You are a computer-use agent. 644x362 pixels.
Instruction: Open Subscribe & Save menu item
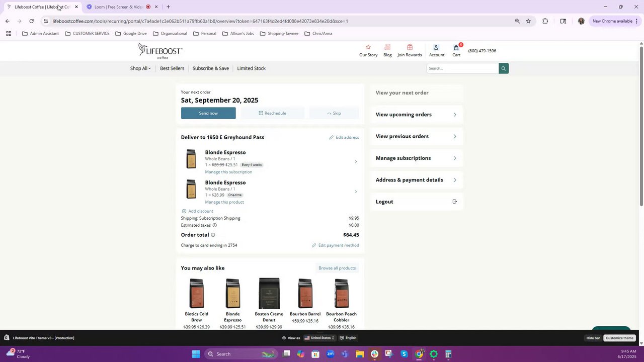click(210, 68)
